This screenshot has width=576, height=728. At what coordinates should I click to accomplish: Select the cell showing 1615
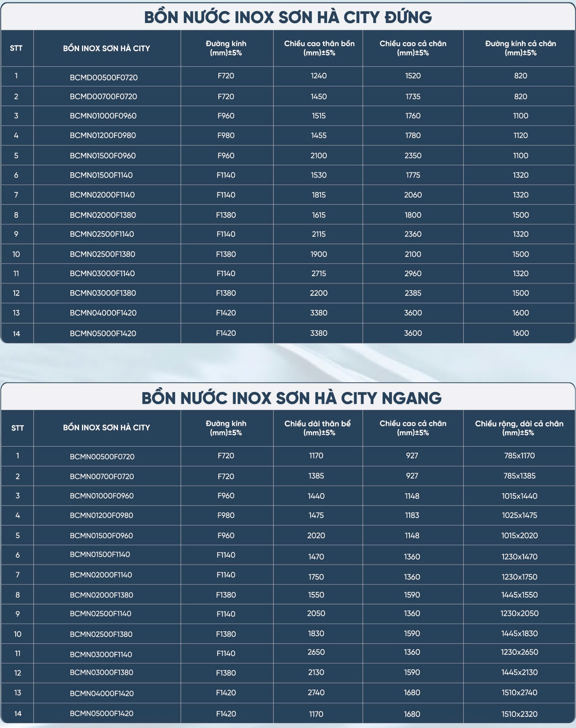[319, 215]
